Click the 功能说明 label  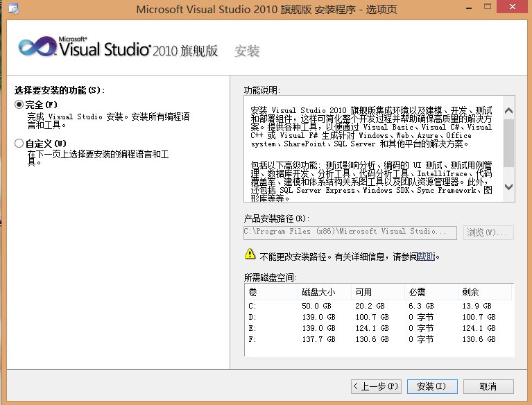coord(262,90)
